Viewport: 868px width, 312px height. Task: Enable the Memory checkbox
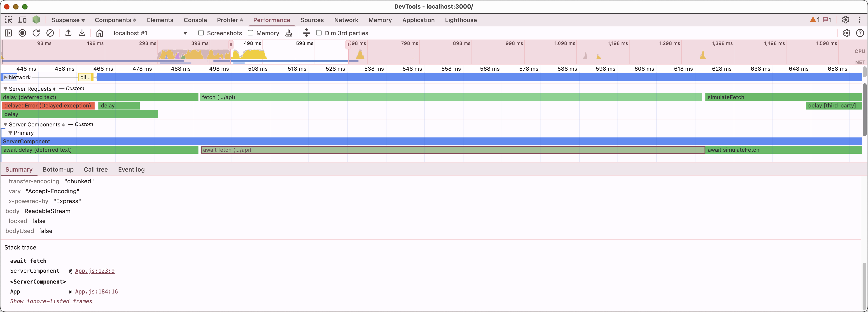click(x=250, y=33)
